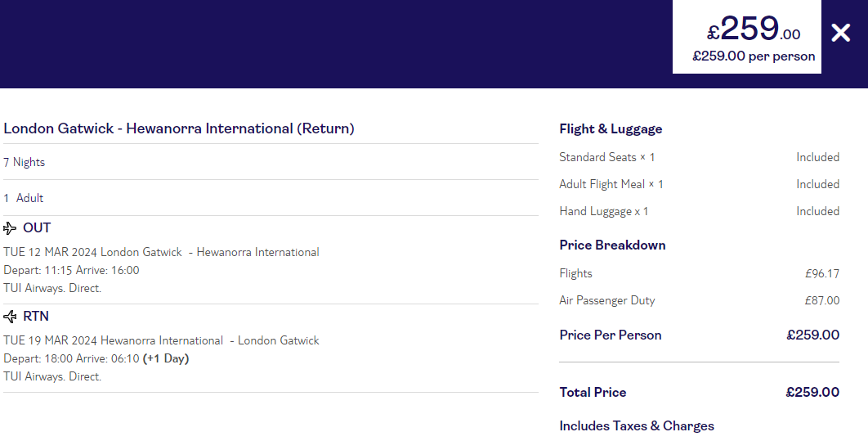Click the 1 Adult passenger row
The height and width of the screenshot is (441, 868).
pos(271,198)
